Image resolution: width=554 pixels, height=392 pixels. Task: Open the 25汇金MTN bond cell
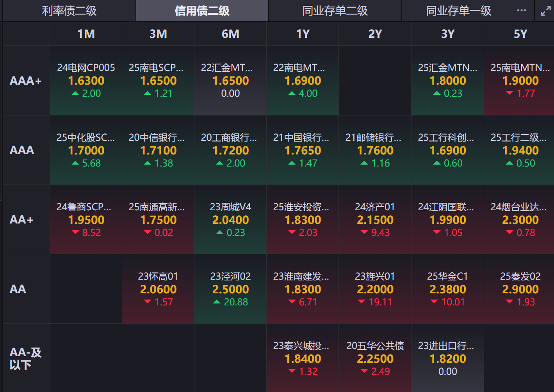(447, 80)
